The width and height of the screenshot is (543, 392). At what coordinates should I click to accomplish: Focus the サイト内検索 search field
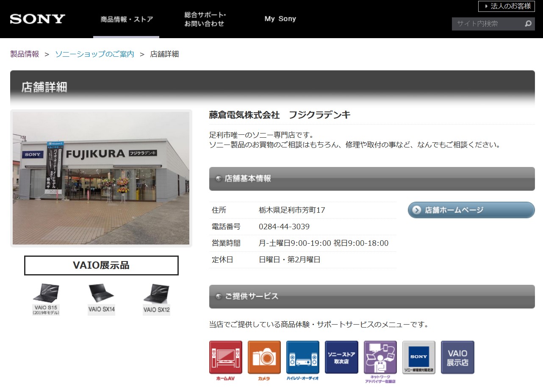coord(487,24)
